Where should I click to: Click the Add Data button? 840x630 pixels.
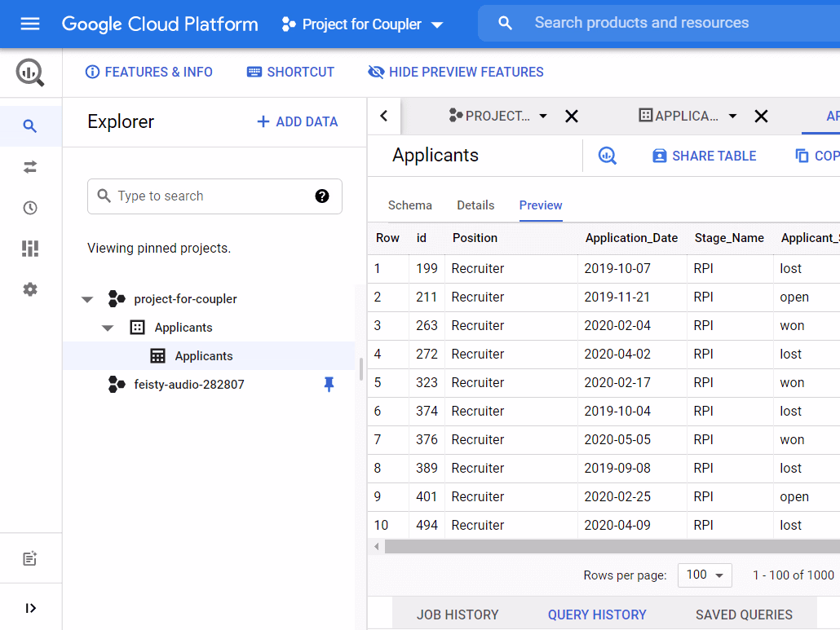pyautogui.click(x=297, y=121)
